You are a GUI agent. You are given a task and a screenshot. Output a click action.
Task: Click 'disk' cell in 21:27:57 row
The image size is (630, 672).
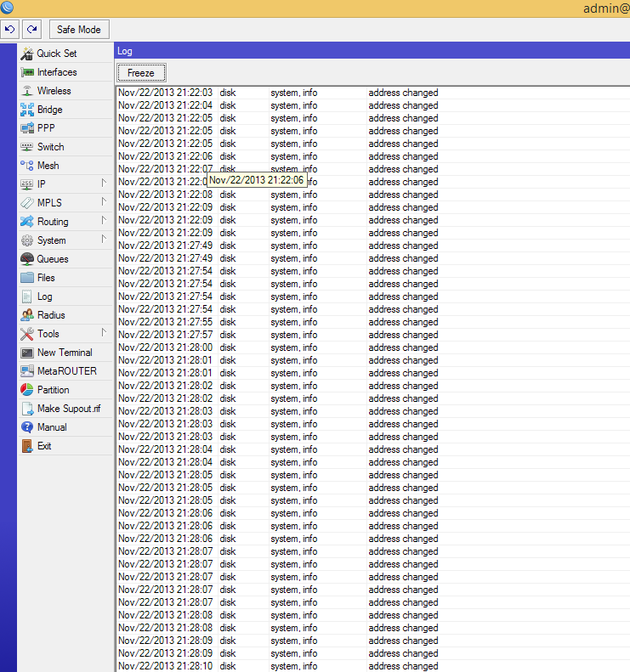(x=228, y=335)
